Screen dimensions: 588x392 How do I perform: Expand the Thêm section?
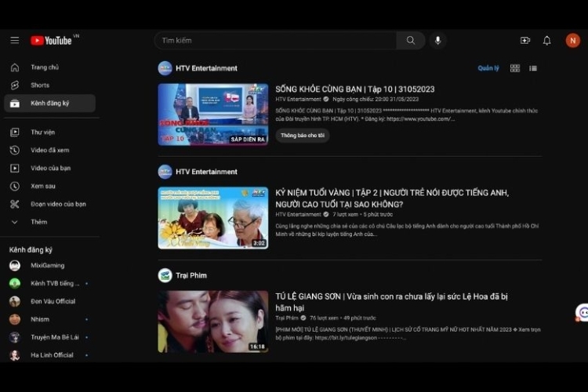[x=50, y=222]
